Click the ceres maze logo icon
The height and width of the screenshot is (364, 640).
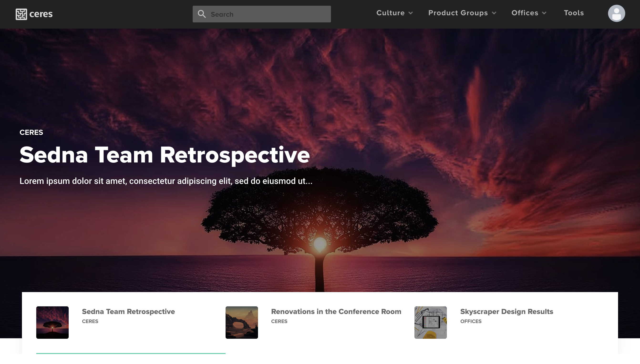[x=21, y=14]
